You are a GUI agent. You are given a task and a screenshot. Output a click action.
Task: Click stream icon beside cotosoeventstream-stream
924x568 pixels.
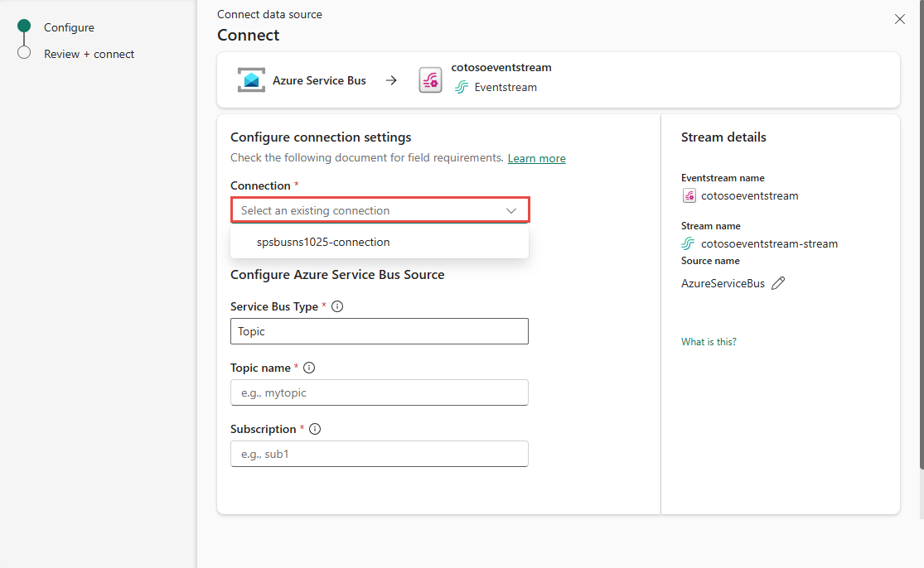[688, 243]
